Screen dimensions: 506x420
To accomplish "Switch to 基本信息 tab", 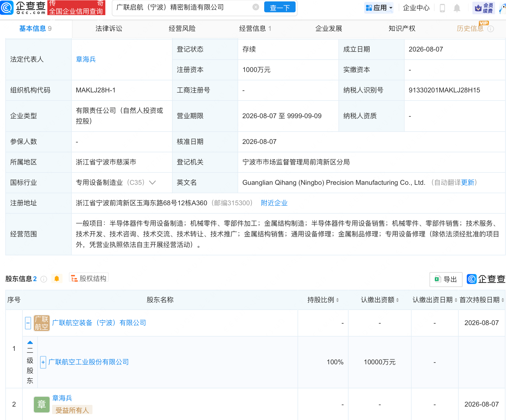I will (x=36, y=29).
